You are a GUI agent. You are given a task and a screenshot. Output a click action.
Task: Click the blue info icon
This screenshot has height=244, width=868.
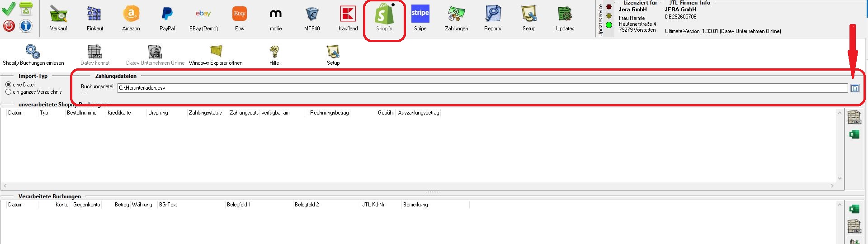26,26
